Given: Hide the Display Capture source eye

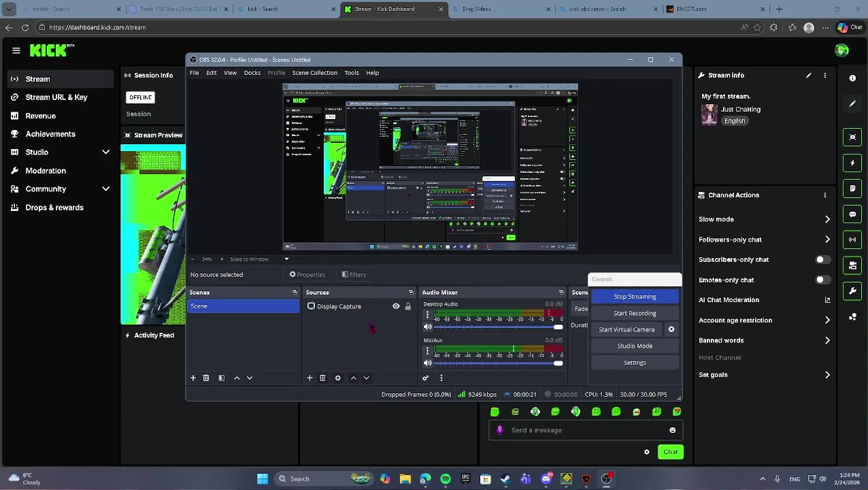Looking at the screenshot, I should pos(396,307).
